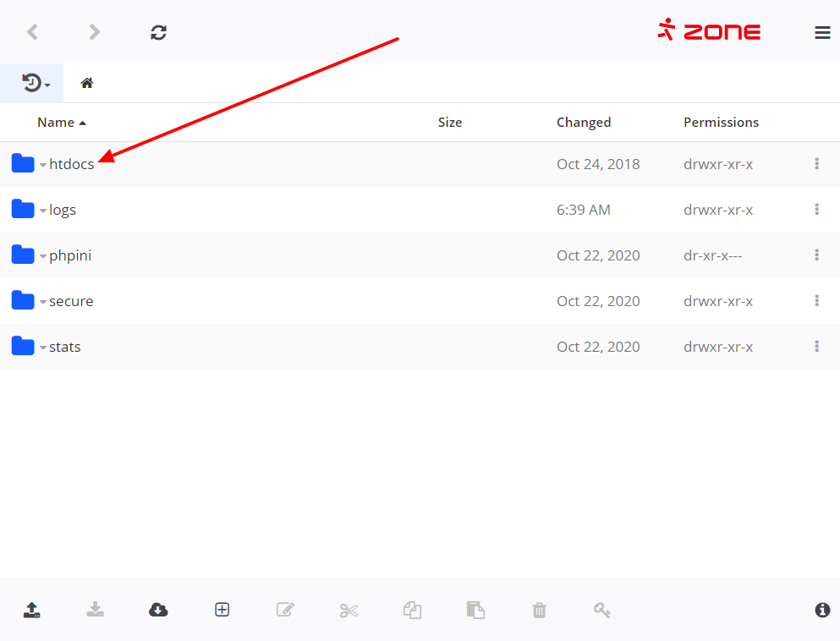Sort by Name column header
The image size is (840, 641).
[56, 123]
